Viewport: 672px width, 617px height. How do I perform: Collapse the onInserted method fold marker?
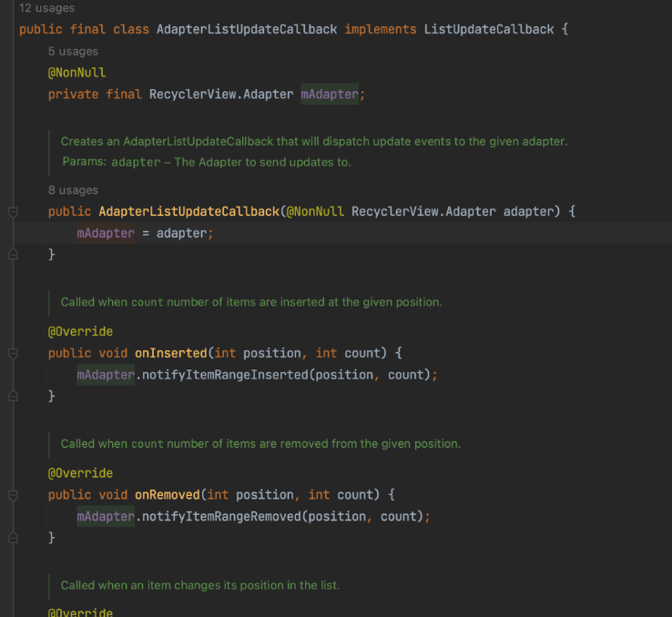tap(14, 354)
